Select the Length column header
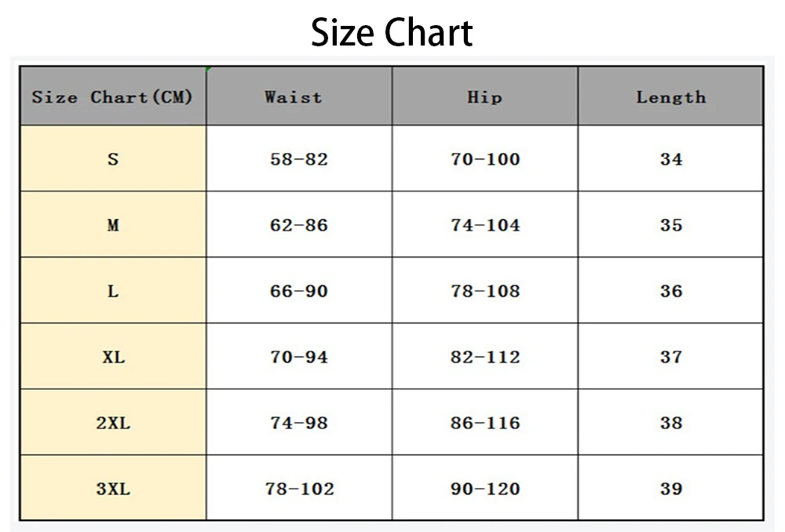 [670, 96]
